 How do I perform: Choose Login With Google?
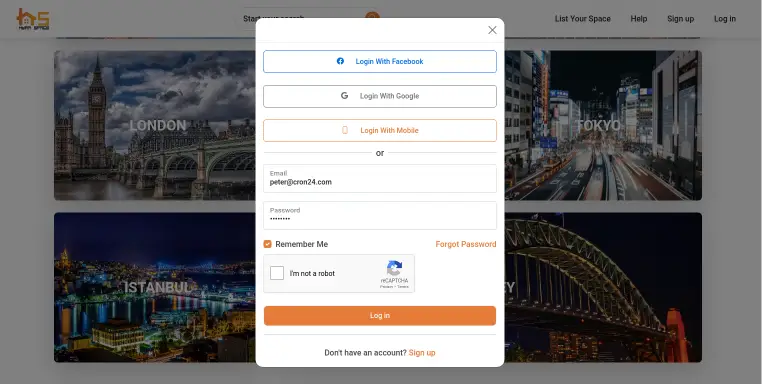click(380, 96)
